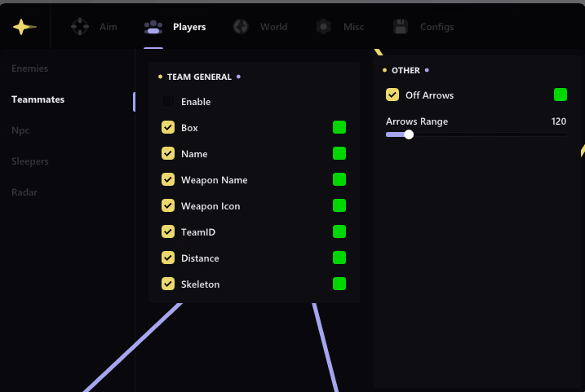Select Enemies in the sidebar
This screenshot has height=392, width=585.
30,68
